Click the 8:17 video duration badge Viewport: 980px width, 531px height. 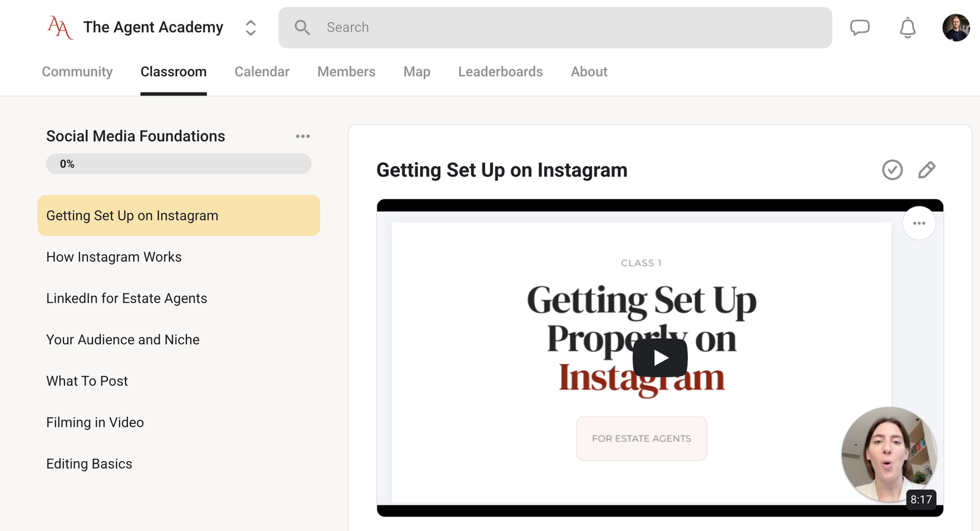tap(921, 499)
